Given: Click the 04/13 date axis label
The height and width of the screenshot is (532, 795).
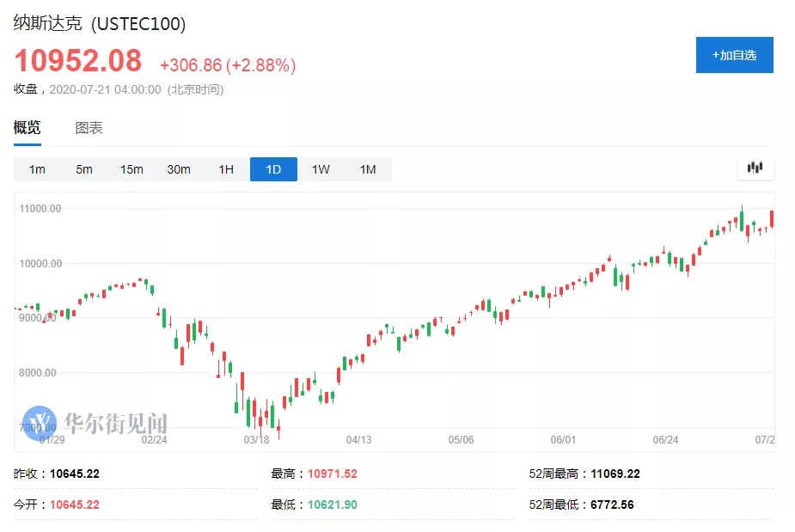Looking at the screenshot, I should click(x=359, y=440).
